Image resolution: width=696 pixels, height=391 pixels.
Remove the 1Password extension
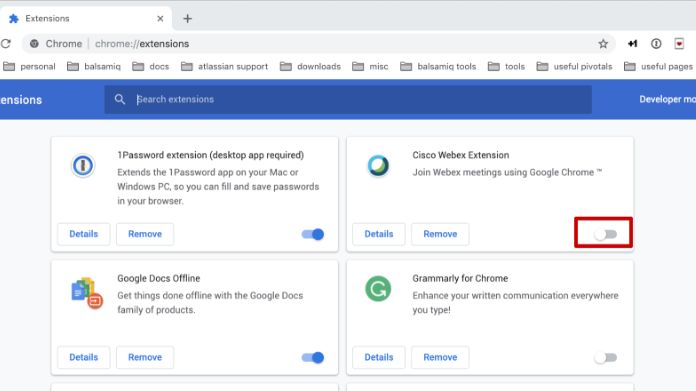145,234
